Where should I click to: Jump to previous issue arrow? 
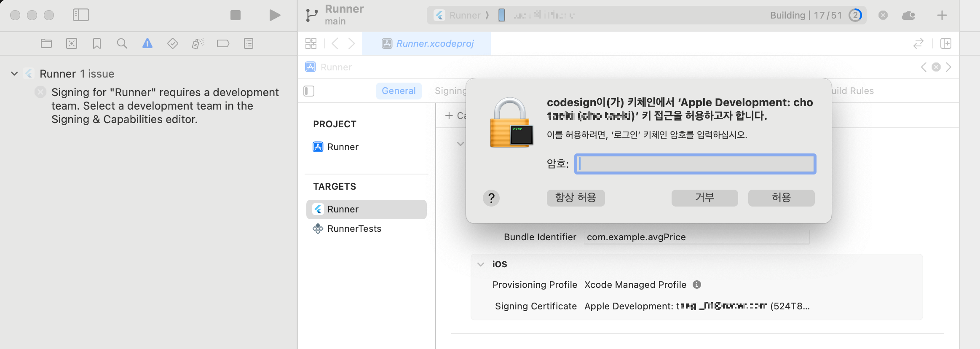[924, 67]
